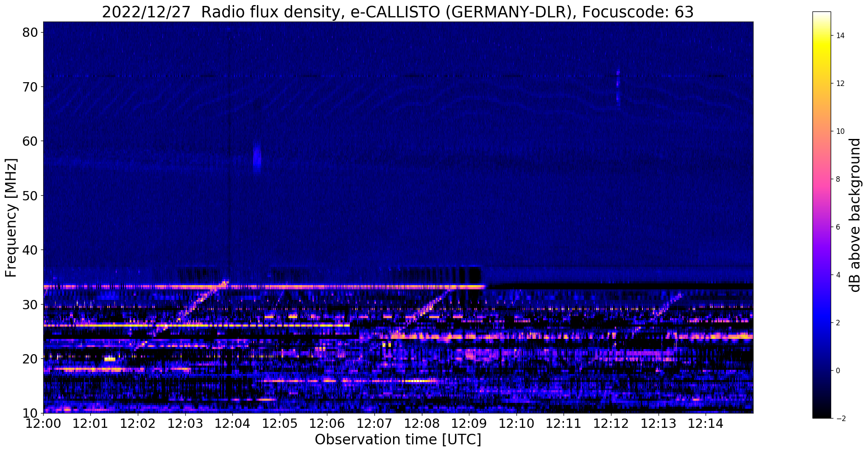Click the colorbar tick value 2
Screen dimensions: 868x452
837,323
